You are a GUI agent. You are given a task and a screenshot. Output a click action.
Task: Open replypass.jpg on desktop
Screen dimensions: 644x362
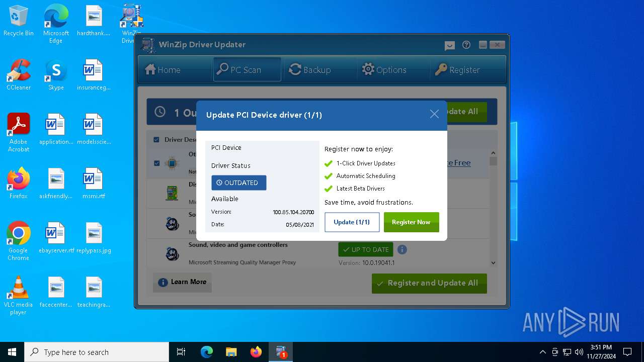coord(94,238)
